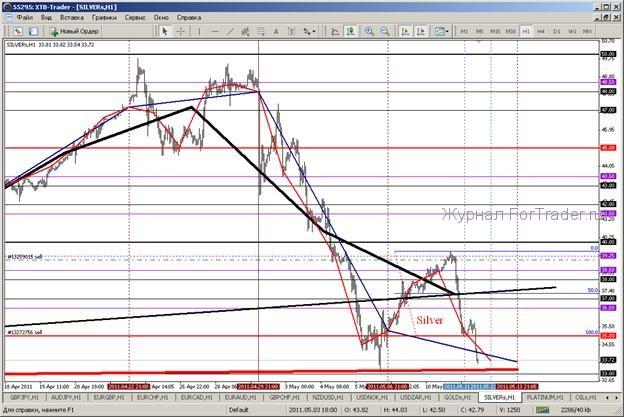Open the New Chart toolbar icon
Screen dimensions: 624x417
coord(18,31)
